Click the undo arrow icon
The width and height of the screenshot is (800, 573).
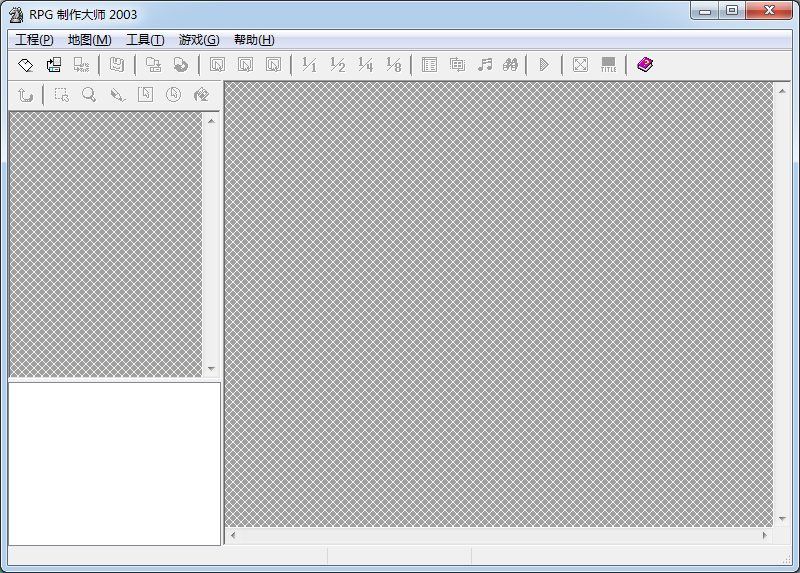[26, 95]
